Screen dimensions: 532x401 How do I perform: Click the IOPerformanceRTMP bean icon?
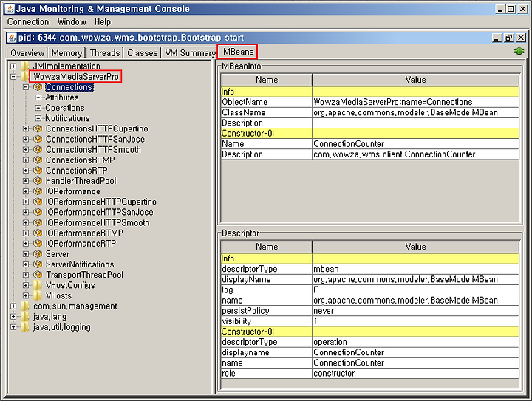coord(38,233)
